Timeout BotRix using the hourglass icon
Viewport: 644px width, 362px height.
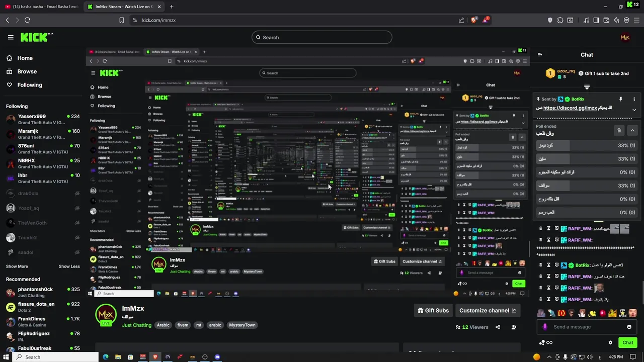548,265
